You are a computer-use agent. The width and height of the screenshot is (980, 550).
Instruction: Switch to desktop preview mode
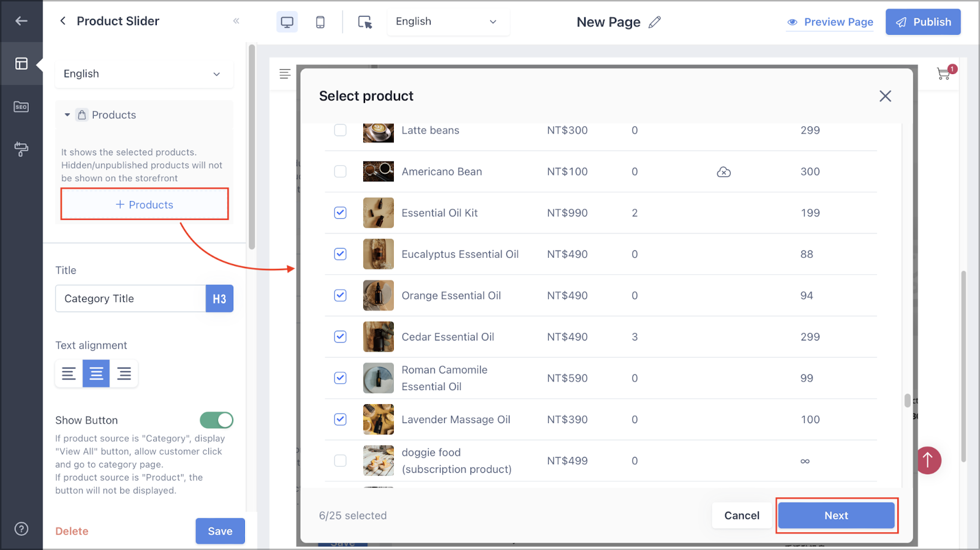[x=287, y=22]
